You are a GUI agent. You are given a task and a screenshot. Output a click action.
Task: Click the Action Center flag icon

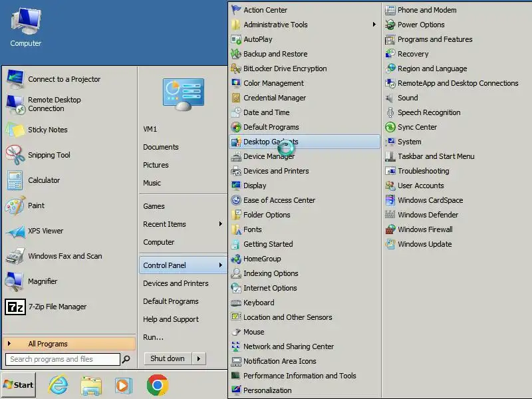(x=236, y=10)
